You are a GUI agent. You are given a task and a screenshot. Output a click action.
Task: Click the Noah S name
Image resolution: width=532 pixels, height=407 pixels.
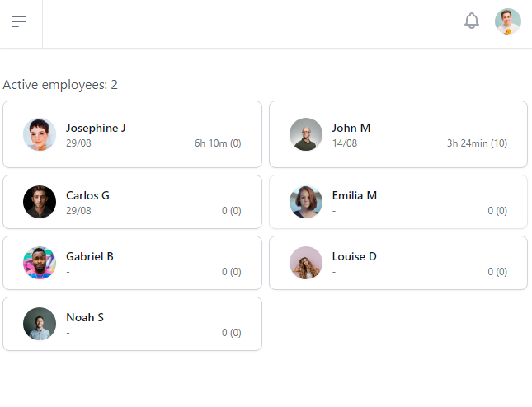[85, 317]
